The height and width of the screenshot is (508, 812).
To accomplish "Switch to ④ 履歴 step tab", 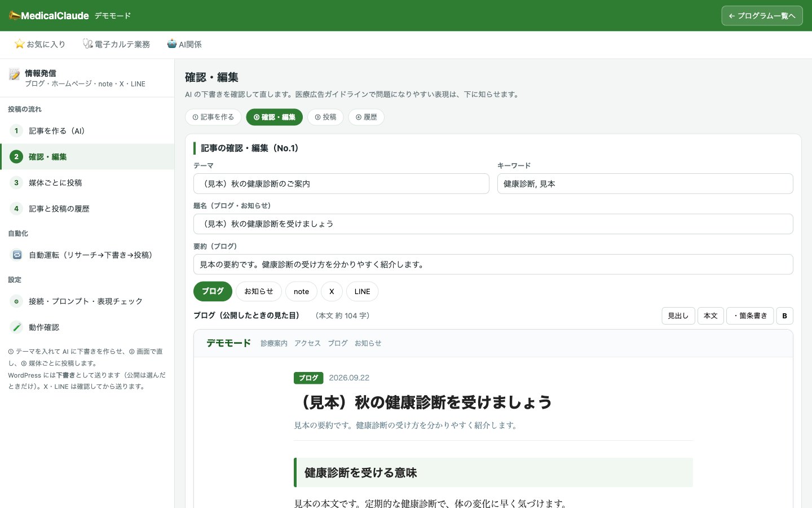I will point(366,117).
